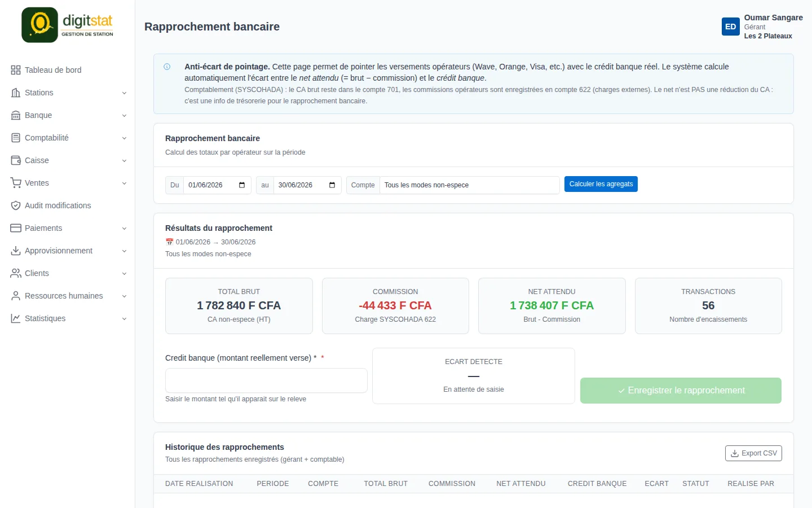Click the Banque bank icon
Viewport: 812px width, 508px height.
(x=16, y=115)
